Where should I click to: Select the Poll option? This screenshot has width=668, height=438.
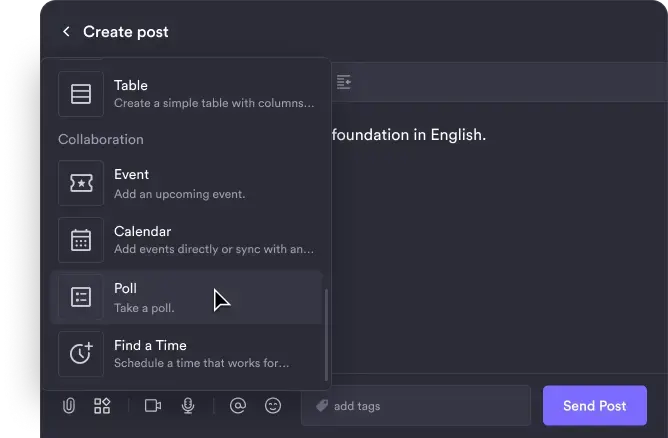coord(187,297)
